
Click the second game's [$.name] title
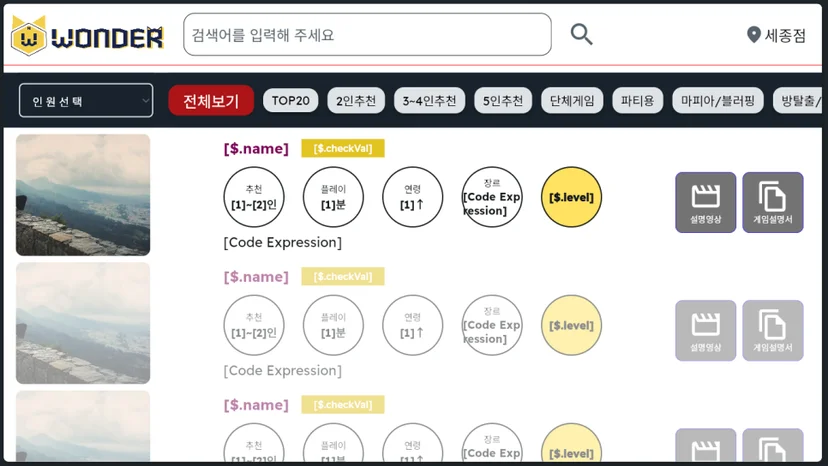click(256, 277)
